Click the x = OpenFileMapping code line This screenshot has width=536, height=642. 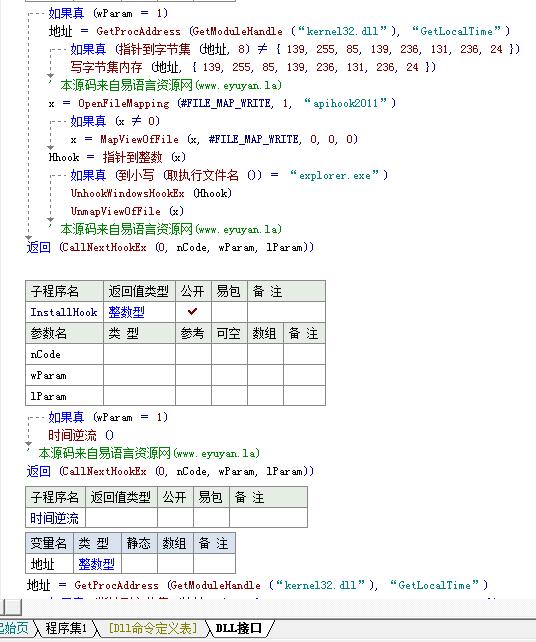(x=222, y=103)
